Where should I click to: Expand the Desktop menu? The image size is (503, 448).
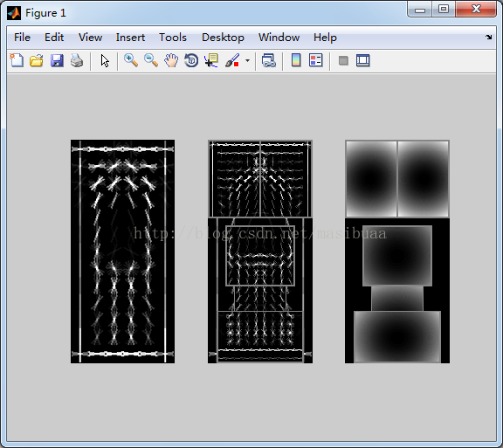223,38
